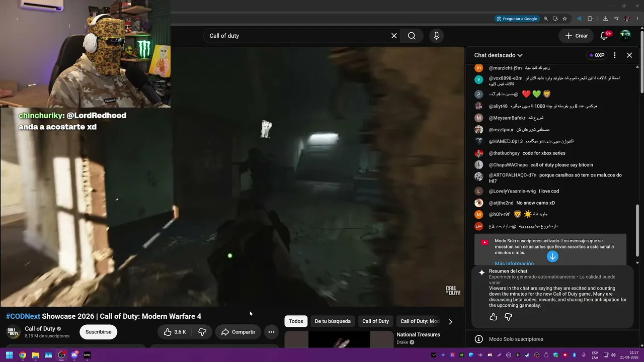Open OBS Studio from the taskbar
644x362 pixels.
point(61,355)
